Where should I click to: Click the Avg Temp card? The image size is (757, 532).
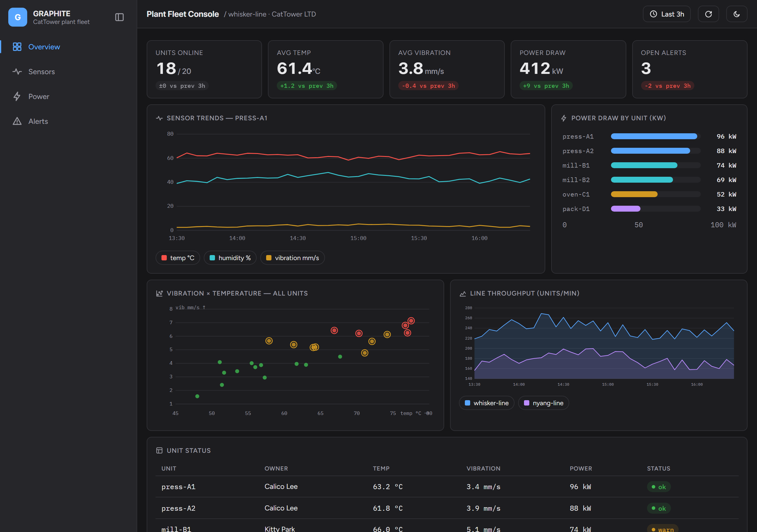click(x=326, y=69)
